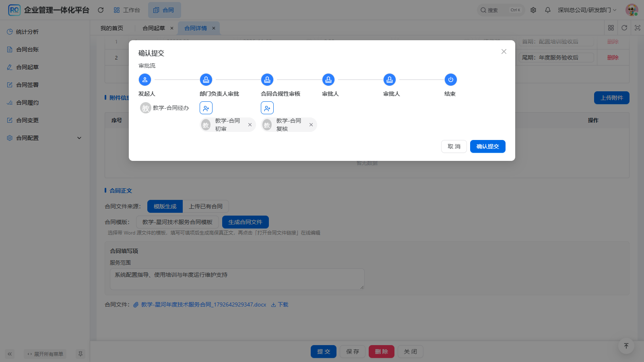Open 合同模版 selector 教学-星河技术服务合同模板
644x362 pixels.
(x=178, y=222)
